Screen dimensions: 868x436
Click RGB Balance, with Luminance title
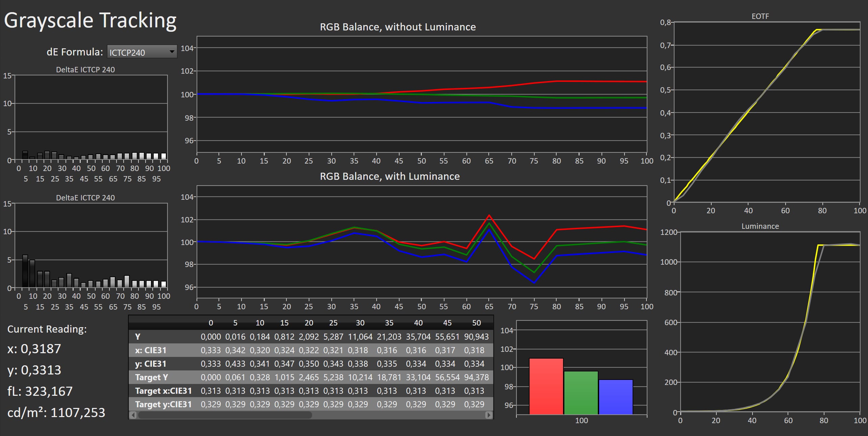(x=389, y=176)
